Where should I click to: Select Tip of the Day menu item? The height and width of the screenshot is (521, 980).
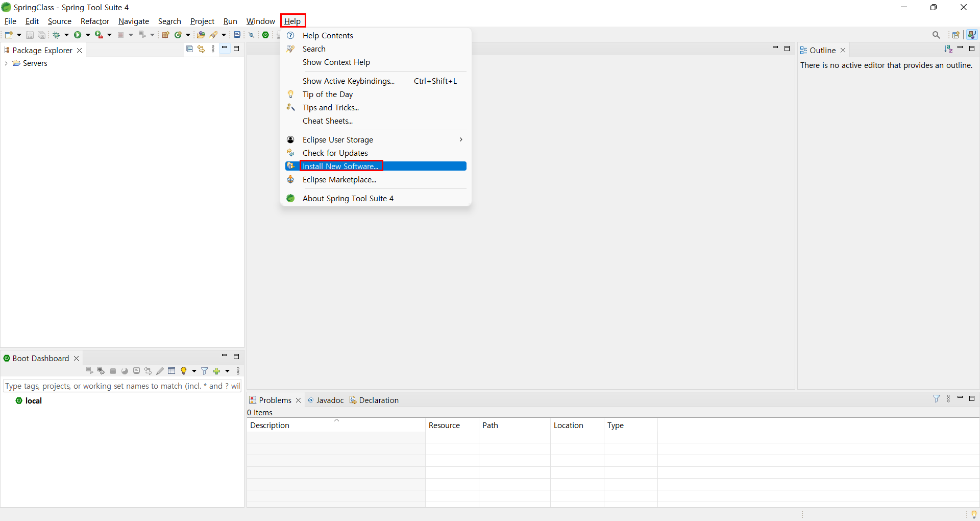point(376,94)
